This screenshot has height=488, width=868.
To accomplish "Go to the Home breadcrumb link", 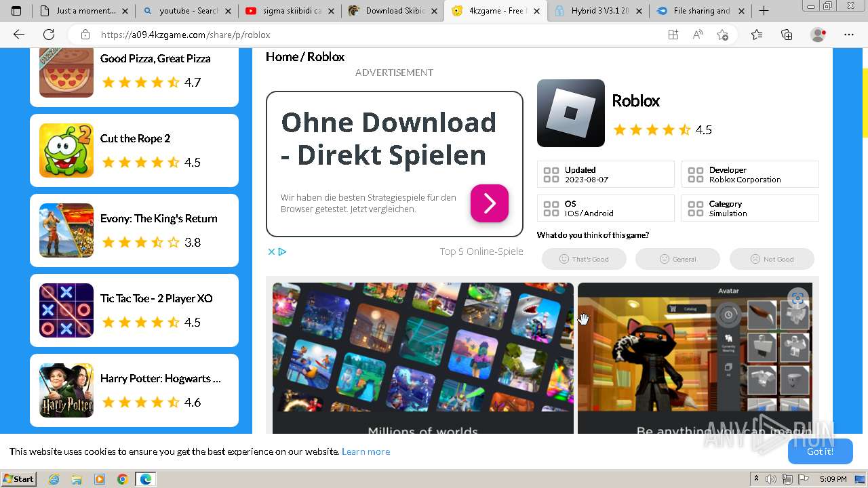I will tap(282, 57).
